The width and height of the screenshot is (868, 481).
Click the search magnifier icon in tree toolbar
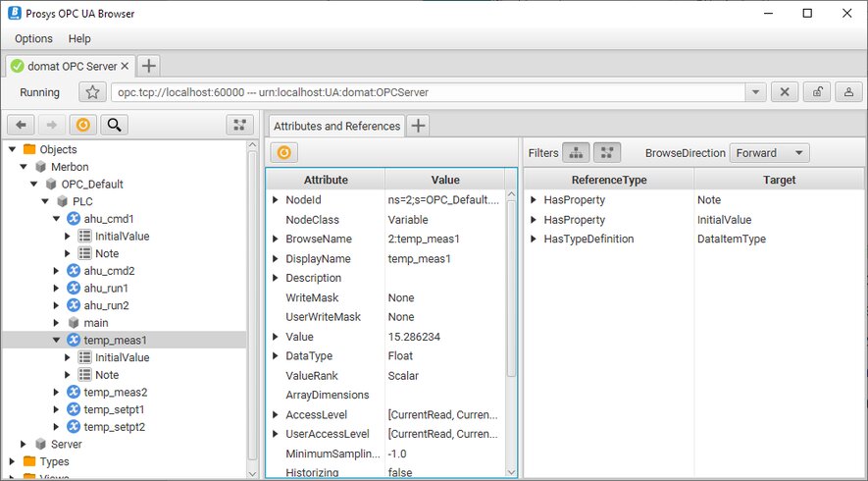(x=115, y=125)
